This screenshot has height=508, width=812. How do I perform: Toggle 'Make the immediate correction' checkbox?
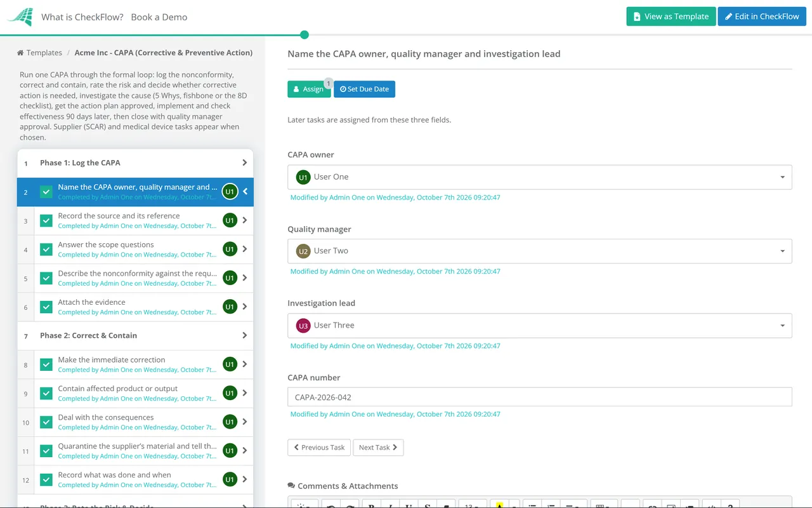click(46, 364)
